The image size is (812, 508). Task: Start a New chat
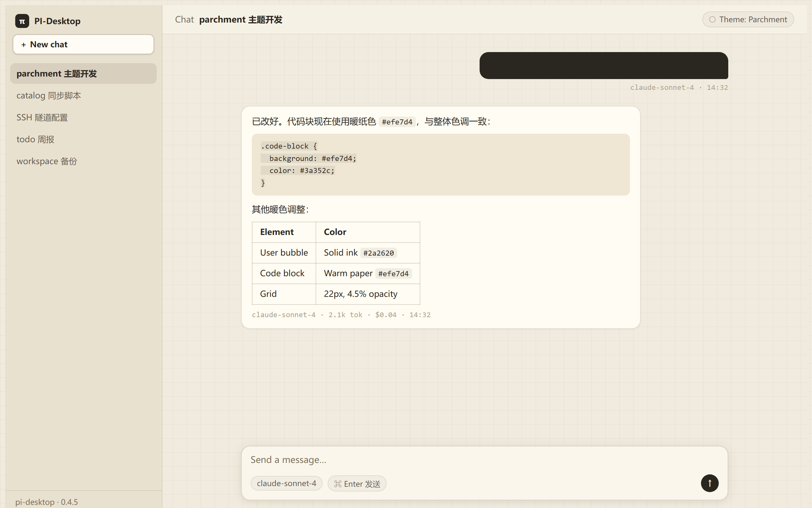[x=83, y=44]
